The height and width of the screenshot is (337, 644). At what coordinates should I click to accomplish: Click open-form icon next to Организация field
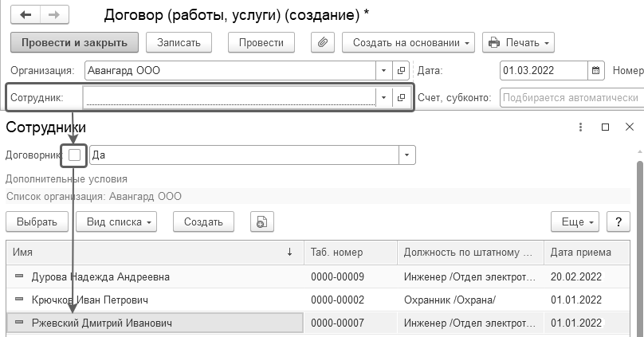pyautogui.click(x=402, y=70)
